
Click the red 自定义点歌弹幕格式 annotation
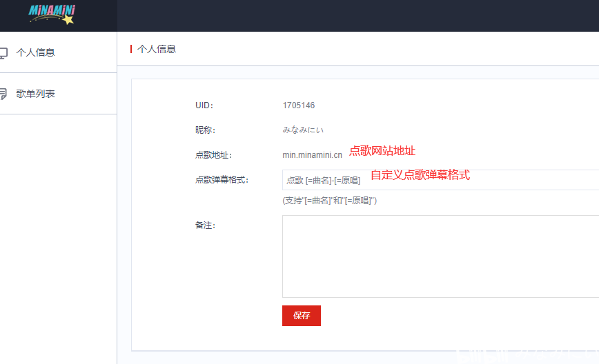420,174
